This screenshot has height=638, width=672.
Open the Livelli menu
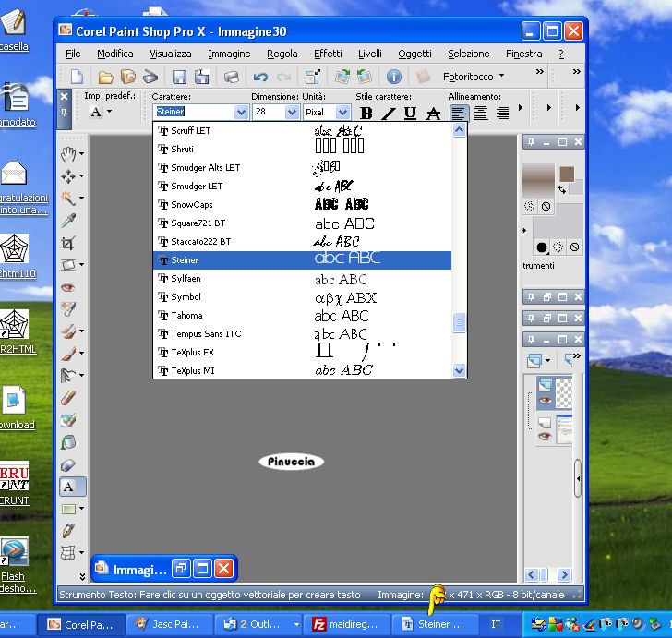point(370,54)
